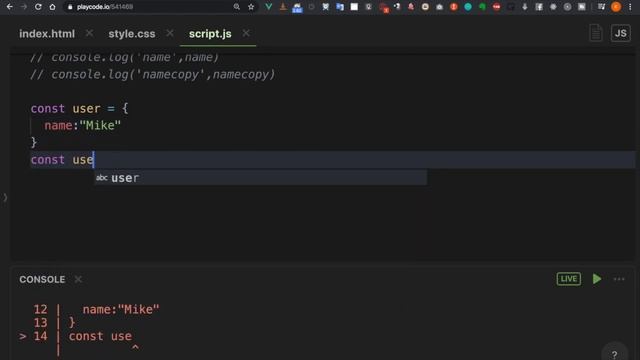Open the Google Translate extension
The width and height of the screenshot is (640, 360).
340,7
